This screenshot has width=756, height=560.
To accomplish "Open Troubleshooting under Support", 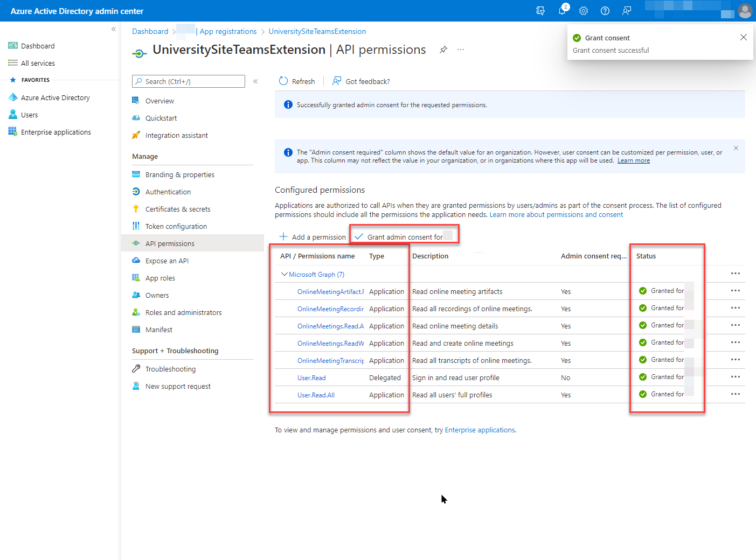I will click(x=164, y=369).
